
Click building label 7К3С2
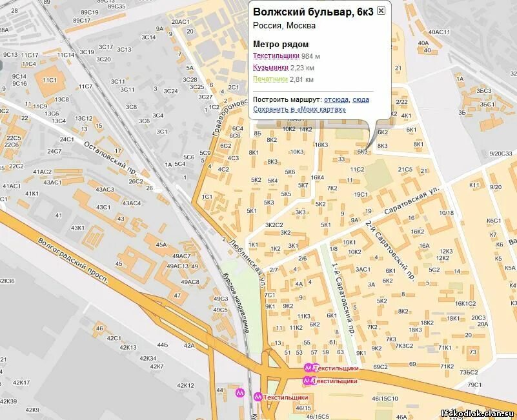point(404,346)
